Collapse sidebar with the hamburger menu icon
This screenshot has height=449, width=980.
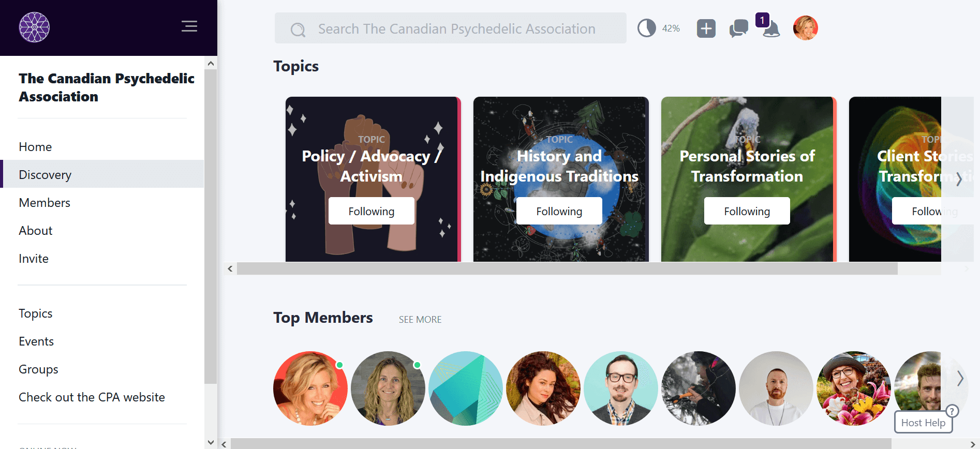(x=189, y=26)
